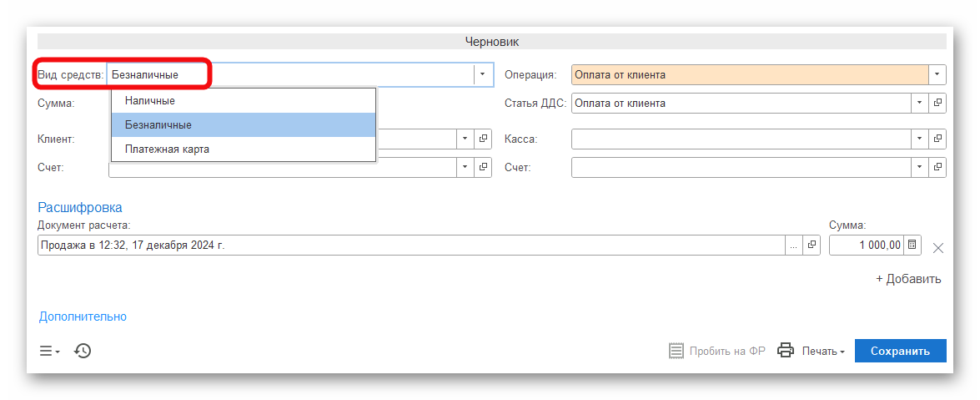Select Наличные from the dropdown list
Viewport: 980px width, 400px height.
click(150, 100)
